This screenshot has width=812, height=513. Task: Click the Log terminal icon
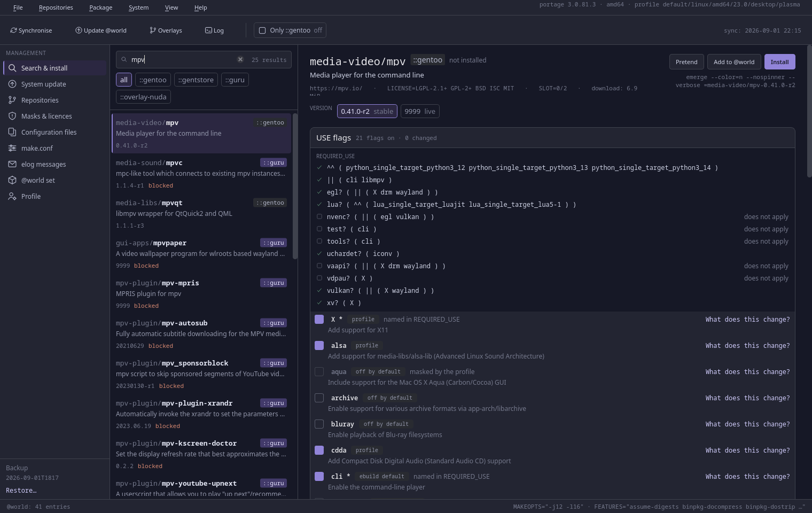208,30
